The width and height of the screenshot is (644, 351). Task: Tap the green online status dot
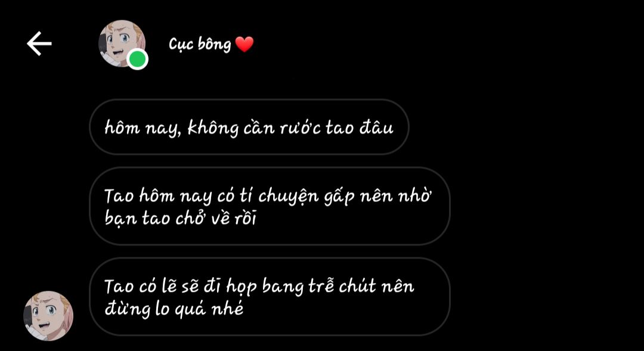[x=137, y=60]
